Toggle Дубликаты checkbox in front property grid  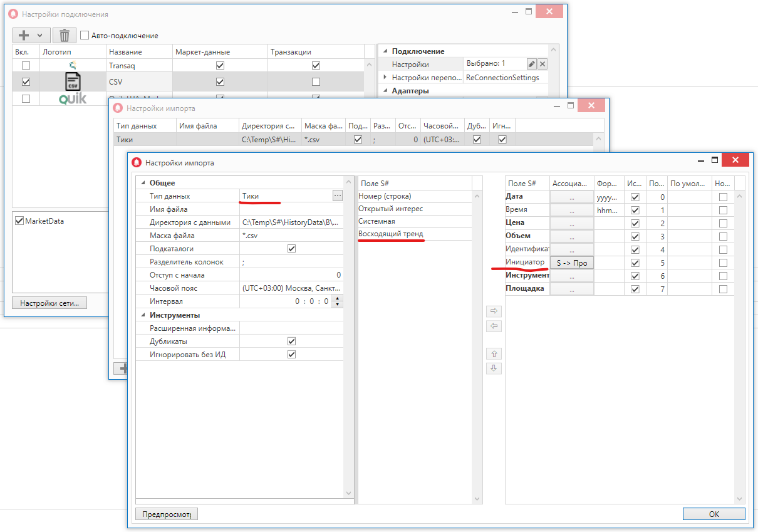point(291,342)
